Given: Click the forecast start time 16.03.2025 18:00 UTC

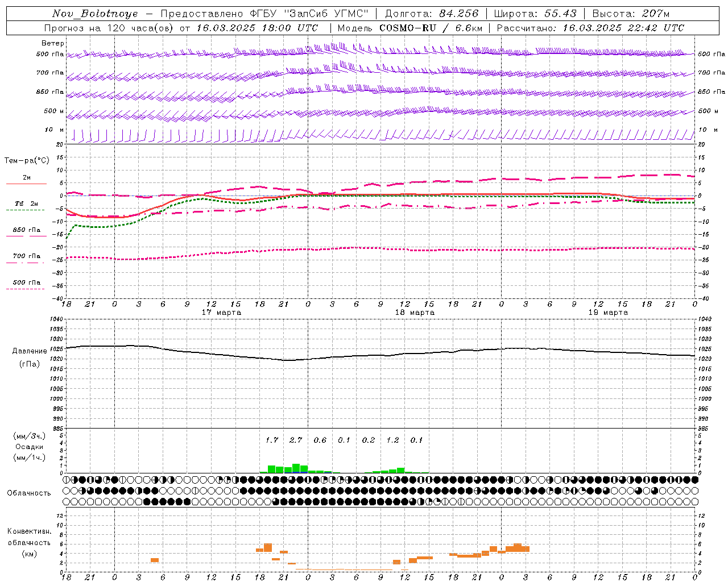Looking at the screenshot, I should [x=258, y=28].
